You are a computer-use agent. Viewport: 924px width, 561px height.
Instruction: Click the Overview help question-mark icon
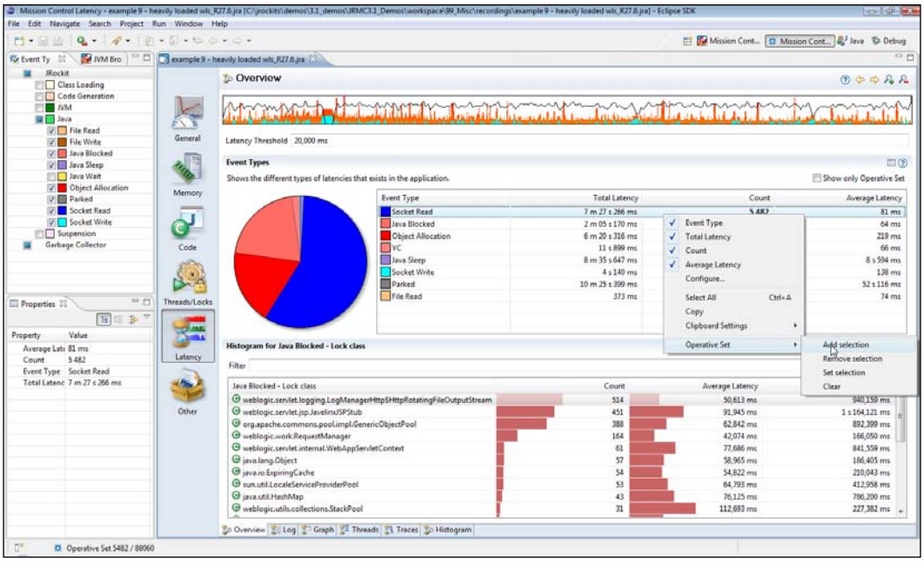point(845,79)
